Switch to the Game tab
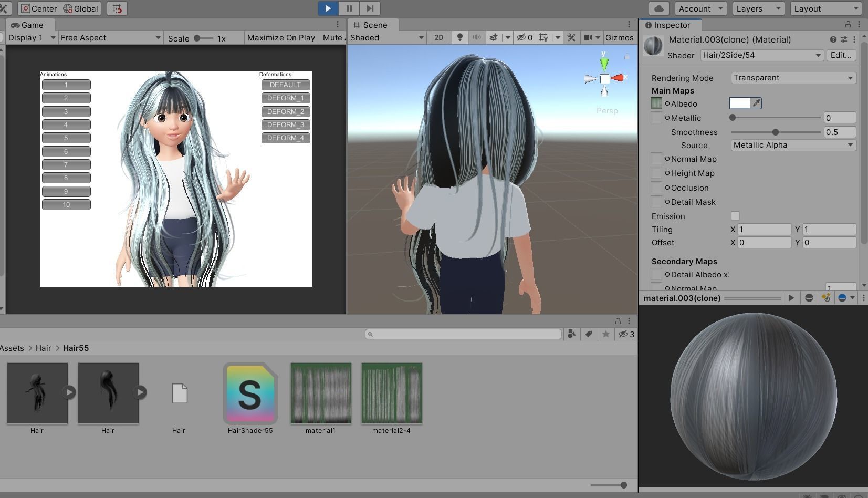This screenshot has height=498, width=868. [x=28, y=25]
